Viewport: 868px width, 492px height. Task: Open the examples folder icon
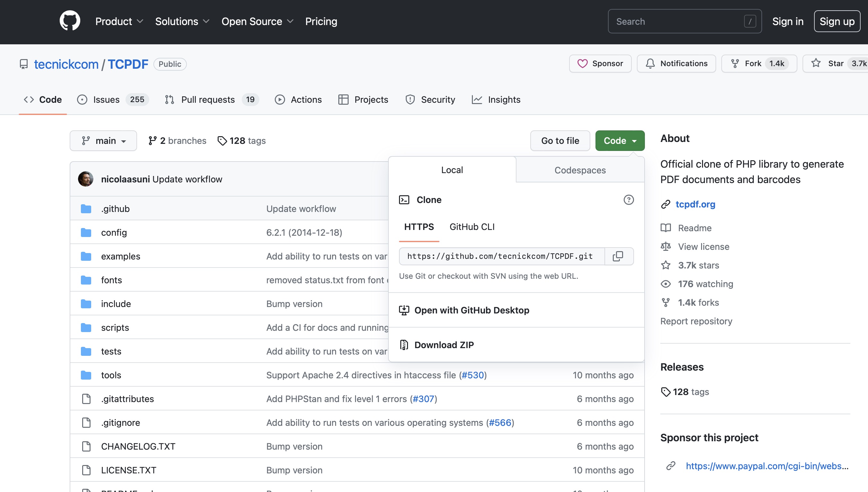click(86, 256)
